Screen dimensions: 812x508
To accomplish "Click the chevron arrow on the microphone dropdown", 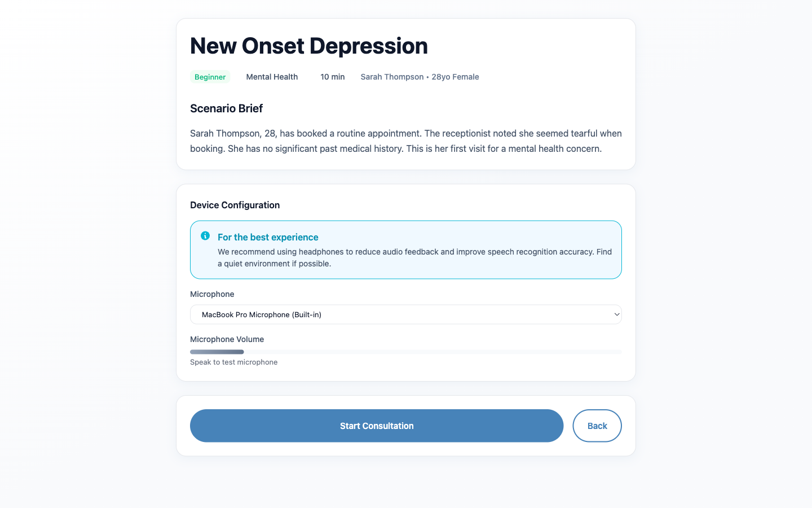I will 616,314.
